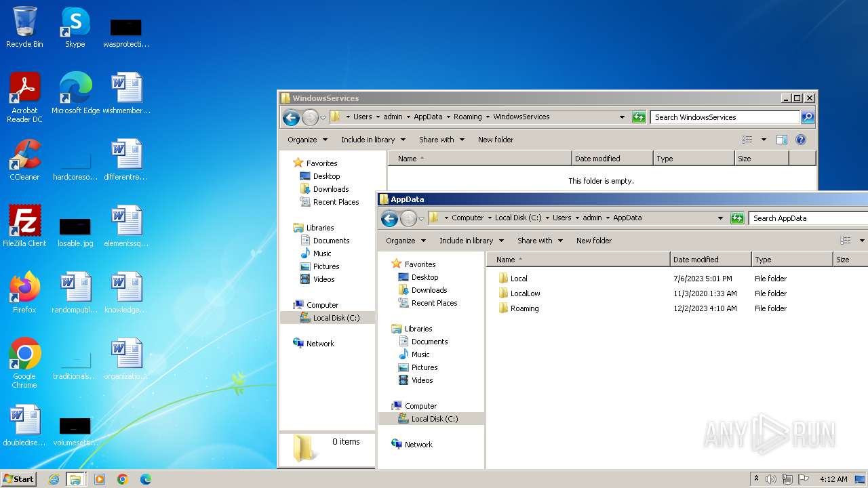Image resolution: width=868 pixels, height=488 pixels.
Task: Open the FileZilla Client desktop shortcut
Action: 24,226
